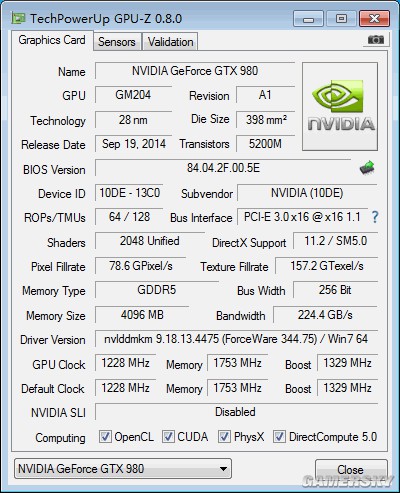Toggle the DirectCompute 5.0 checkbox
400x493 pixels.
click(x=279, y=437)
